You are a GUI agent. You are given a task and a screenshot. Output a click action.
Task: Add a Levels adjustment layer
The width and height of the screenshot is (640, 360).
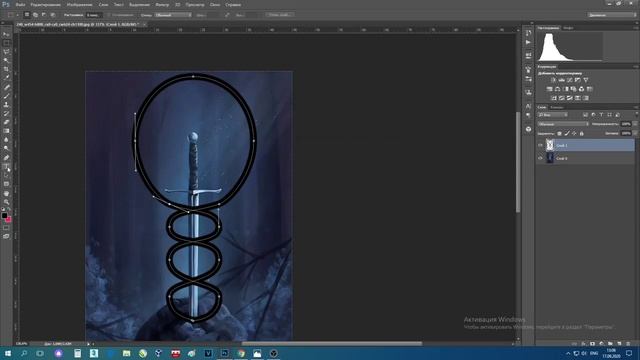(x=562, y=80)
